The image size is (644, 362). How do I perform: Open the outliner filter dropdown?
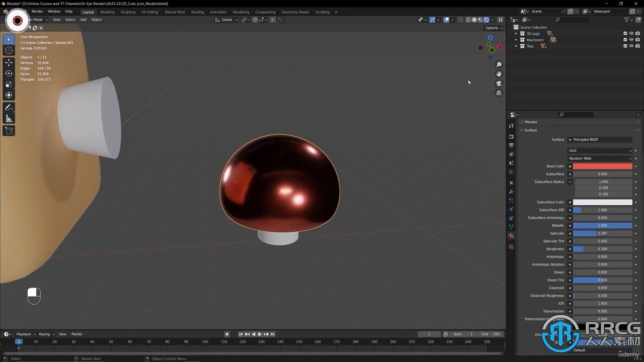[x=628, y=20]
